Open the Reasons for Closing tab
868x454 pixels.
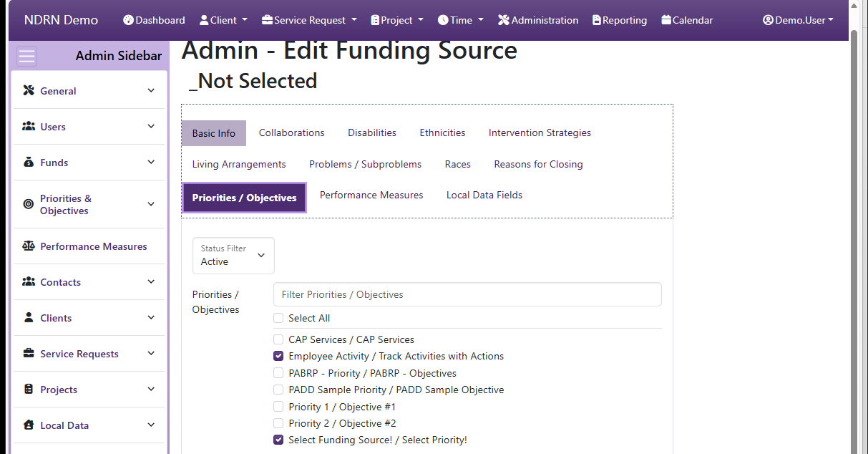coord(538,164)
